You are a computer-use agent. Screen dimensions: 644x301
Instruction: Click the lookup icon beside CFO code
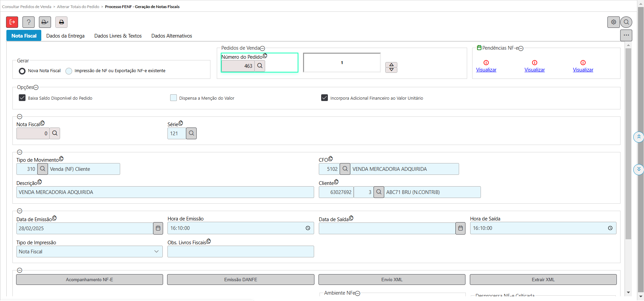click(345, 169)
